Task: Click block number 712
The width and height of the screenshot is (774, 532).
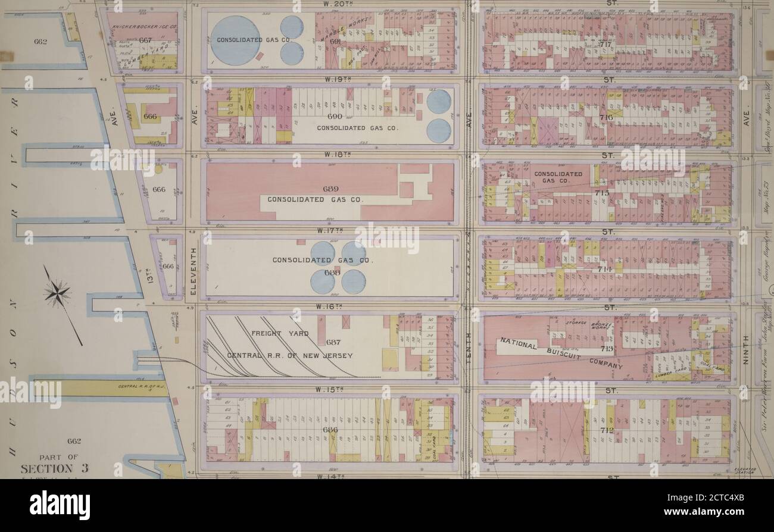Action: point(607,431)
